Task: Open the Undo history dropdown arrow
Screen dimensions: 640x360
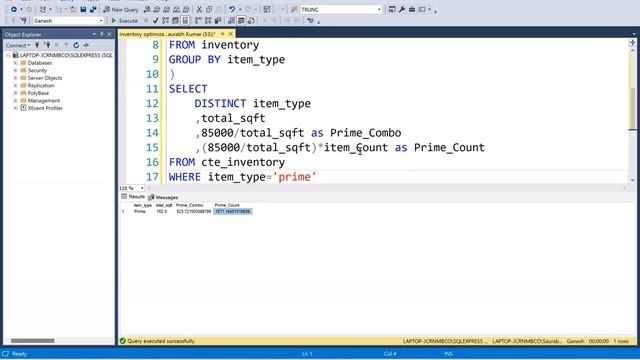Action: click(240, 9)
